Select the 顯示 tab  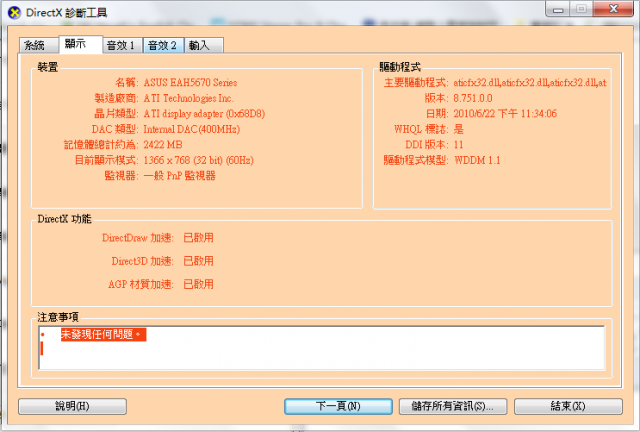click(x=80, y=44)
